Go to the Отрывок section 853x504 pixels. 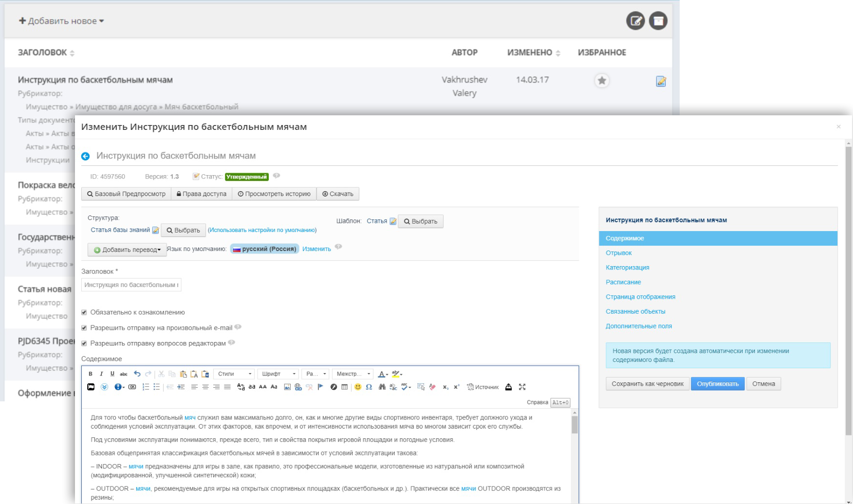click(x=618, y=253)
